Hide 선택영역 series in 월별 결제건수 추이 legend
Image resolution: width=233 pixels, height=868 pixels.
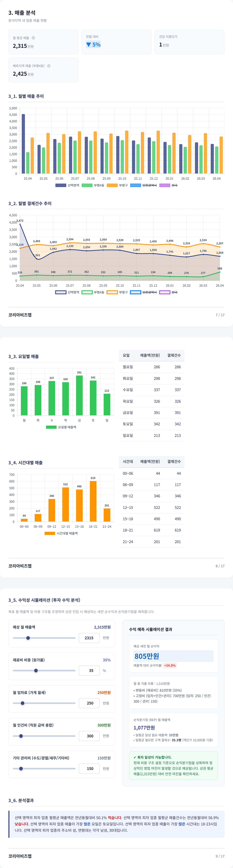[x=67, y=292]
